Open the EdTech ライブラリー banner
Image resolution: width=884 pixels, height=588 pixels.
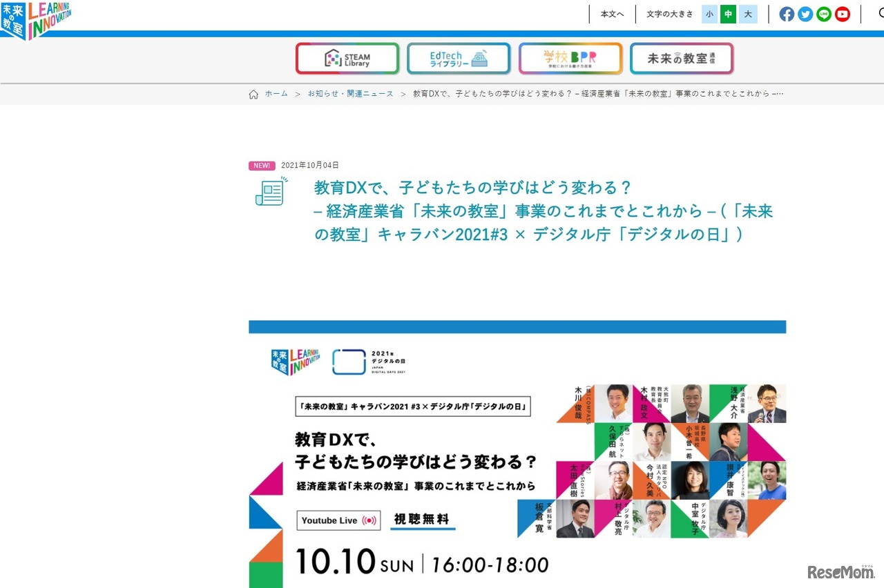[459, 59]
